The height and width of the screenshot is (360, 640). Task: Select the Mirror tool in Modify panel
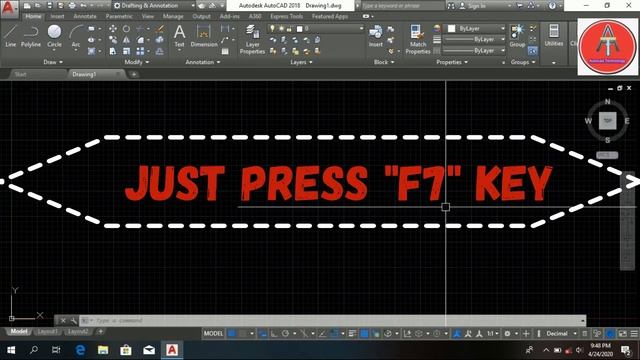(x=127, y=40)
